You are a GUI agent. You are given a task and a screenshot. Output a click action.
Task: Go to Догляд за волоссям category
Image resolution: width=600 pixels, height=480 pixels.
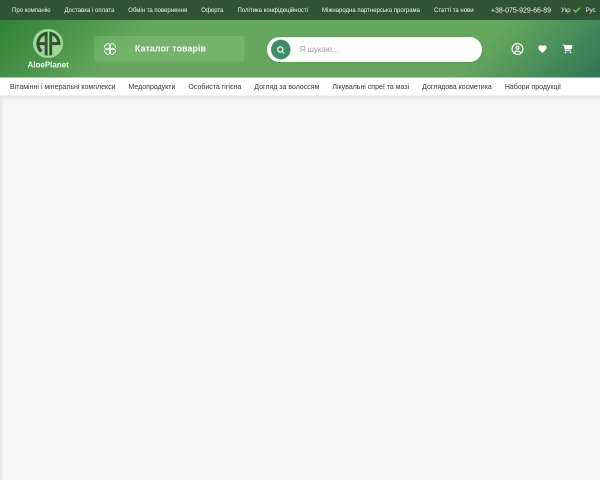click(x=287, y=87)
